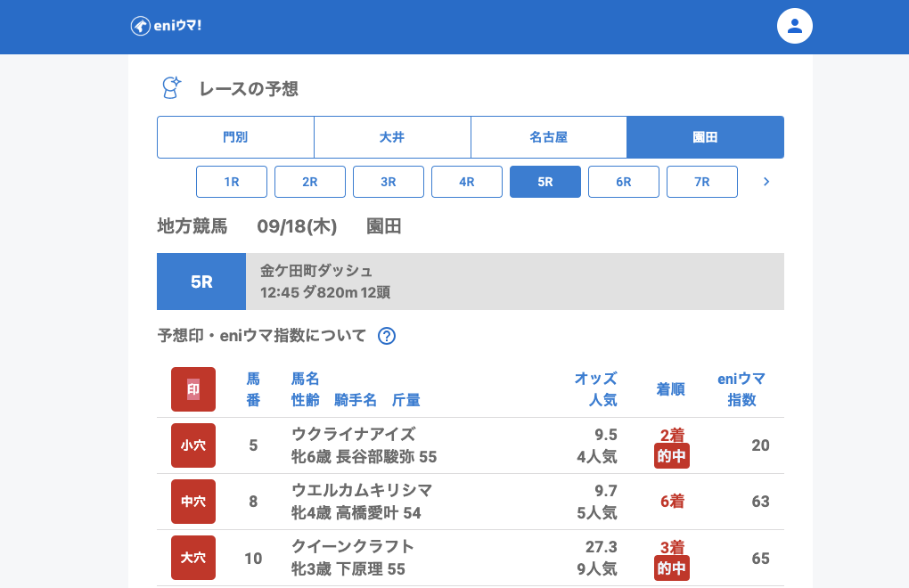
Task: Click the red 印 column header badge
Action: (x=193, y=389)
